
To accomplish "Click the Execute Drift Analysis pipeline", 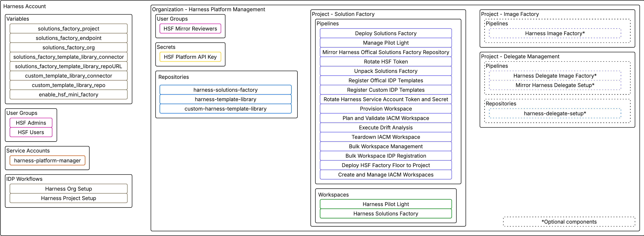I will pos(386,127).
